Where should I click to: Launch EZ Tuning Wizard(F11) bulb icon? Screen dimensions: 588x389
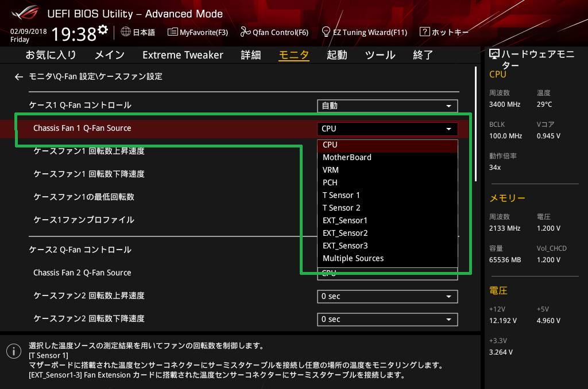coord(326,32)
